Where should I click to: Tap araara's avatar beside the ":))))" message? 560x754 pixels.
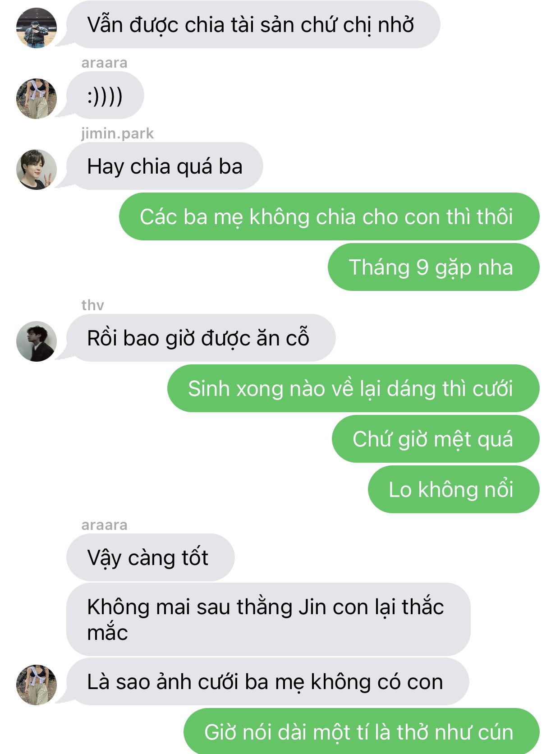(x=37, y=99)
